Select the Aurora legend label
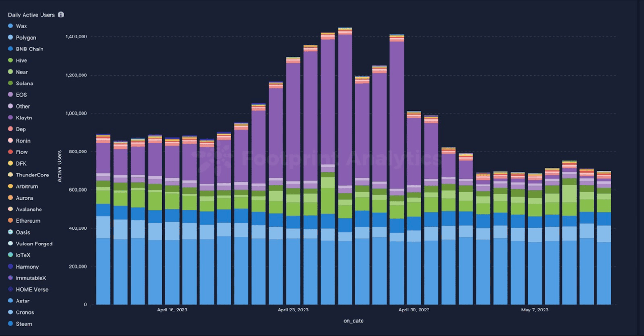Image resolution: width=644 pixels, height=336 pixels. (x=24, y=198)
